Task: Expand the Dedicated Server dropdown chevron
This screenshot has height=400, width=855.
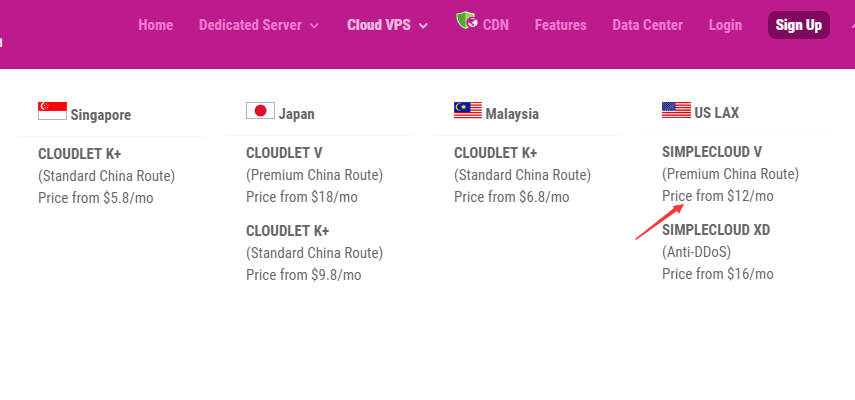Action: (315, 26)
